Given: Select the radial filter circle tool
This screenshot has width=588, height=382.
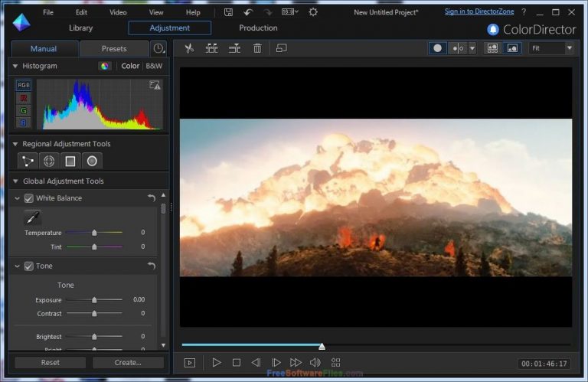Looking at the screenshot, I should (92, 162).
